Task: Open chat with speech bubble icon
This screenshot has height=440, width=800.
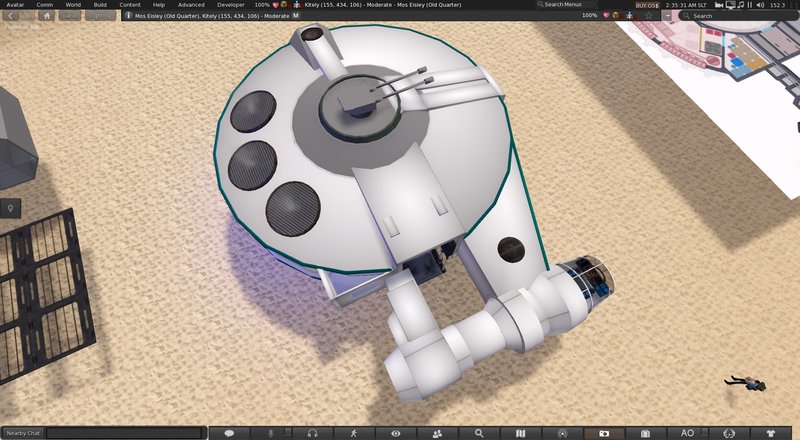Action: coord(229,433)
